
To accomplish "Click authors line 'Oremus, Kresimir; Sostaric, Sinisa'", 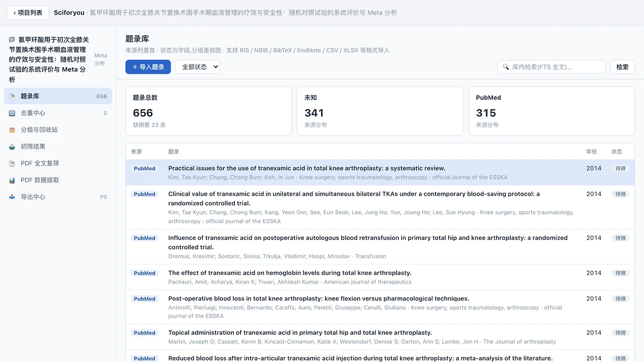I will point(277,256).
